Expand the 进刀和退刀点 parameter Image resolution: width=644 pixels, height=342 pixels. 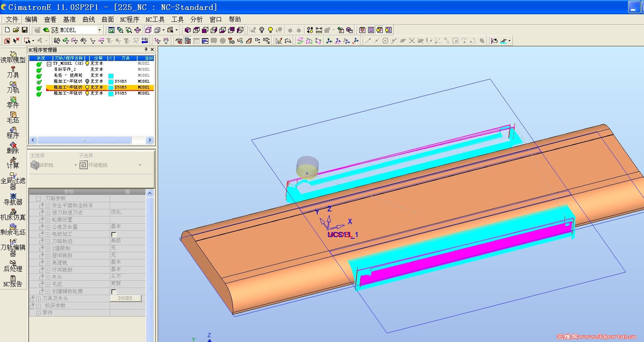[x=48, y=213]
